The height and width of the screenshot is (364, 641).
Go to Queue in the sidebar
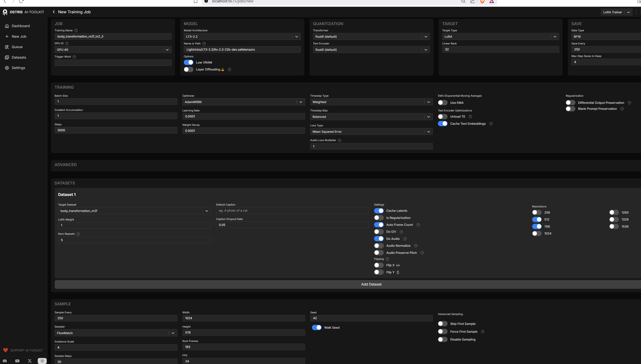(17, 47)
